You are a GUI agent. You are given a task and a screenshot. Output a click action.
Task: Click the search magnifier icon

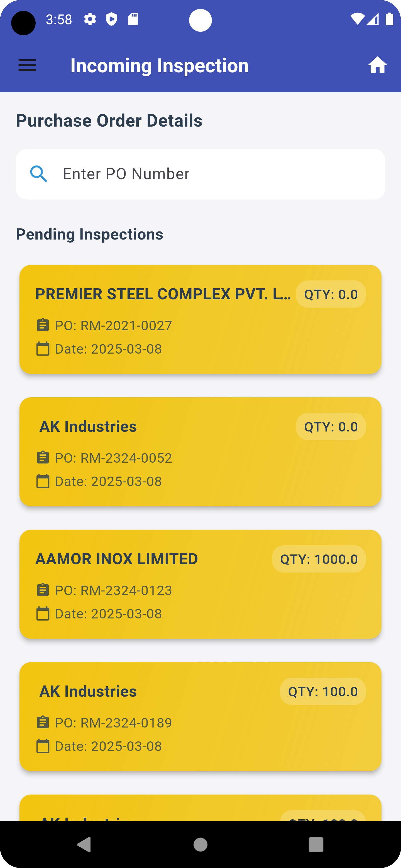(x=38, y=174)
